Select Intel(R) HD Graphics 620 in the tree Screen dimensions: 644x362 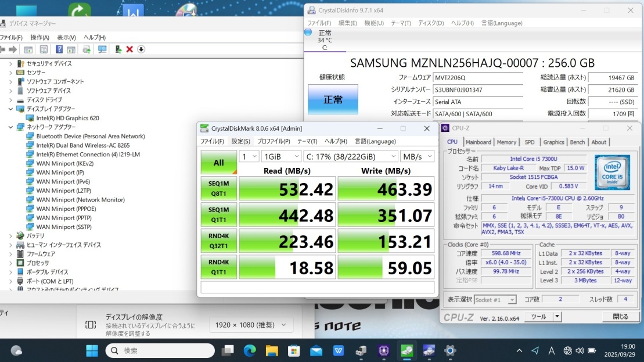(x=67, y=118)
